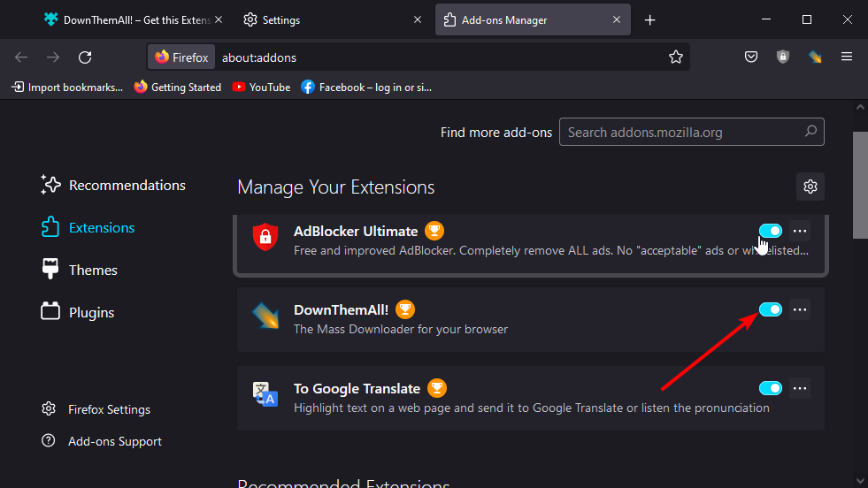868x488 pixels.
Task: Open Add-ons Support link
Action: pyautogui.click(x=102, y=441)
